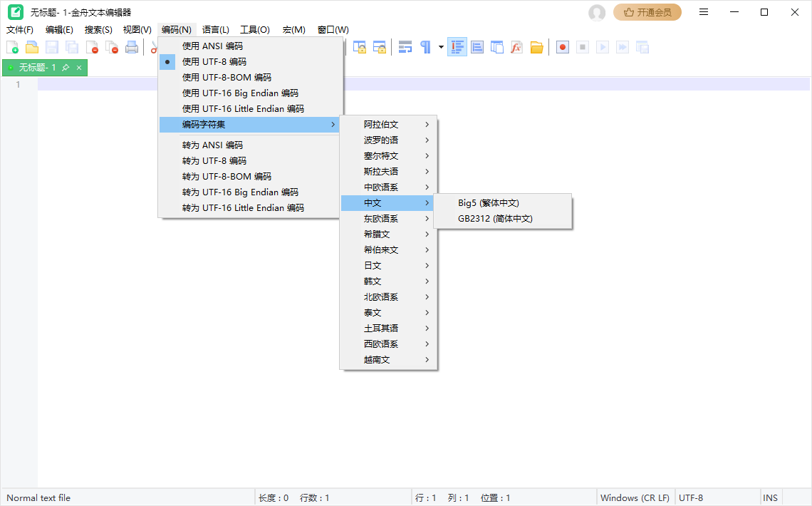Expand the 斯拉夫语 charset submenu

388,172
